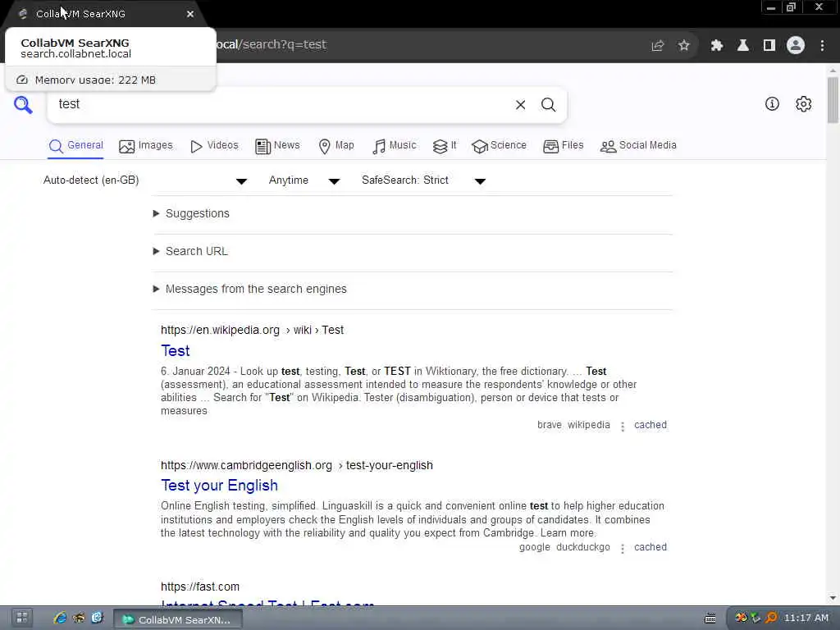Click the https://fast.com URL line
The width and height of the screenshot is (840, 630).
[x=200, y=587]
